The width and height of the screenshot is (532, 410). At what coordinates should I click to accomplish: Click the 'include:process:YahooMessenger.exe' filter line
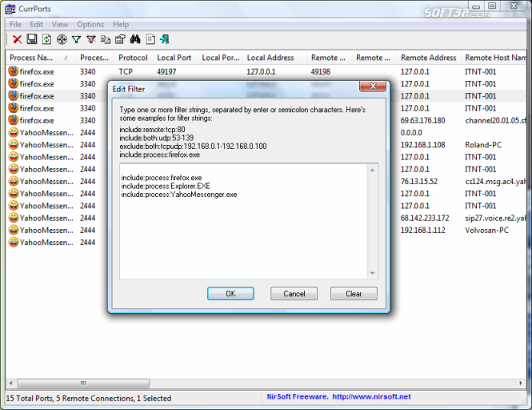(x=179, y=195)
